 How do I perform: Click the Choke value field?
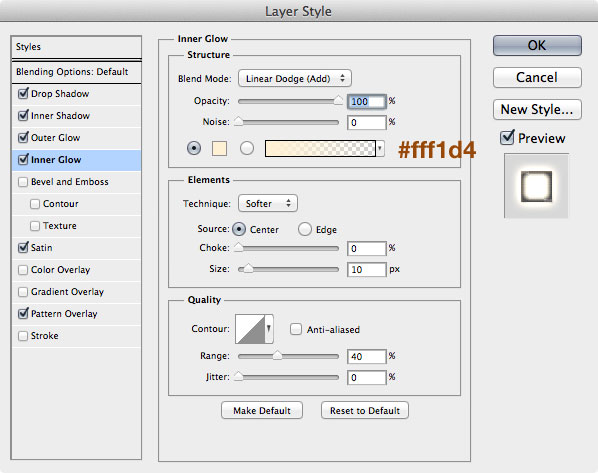click(x=367, y=248)
